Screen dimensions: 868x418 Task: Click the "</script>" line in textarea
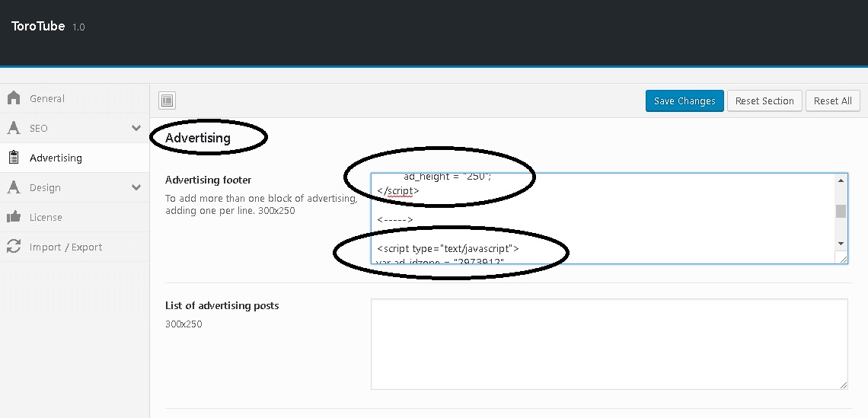(398, 190)
